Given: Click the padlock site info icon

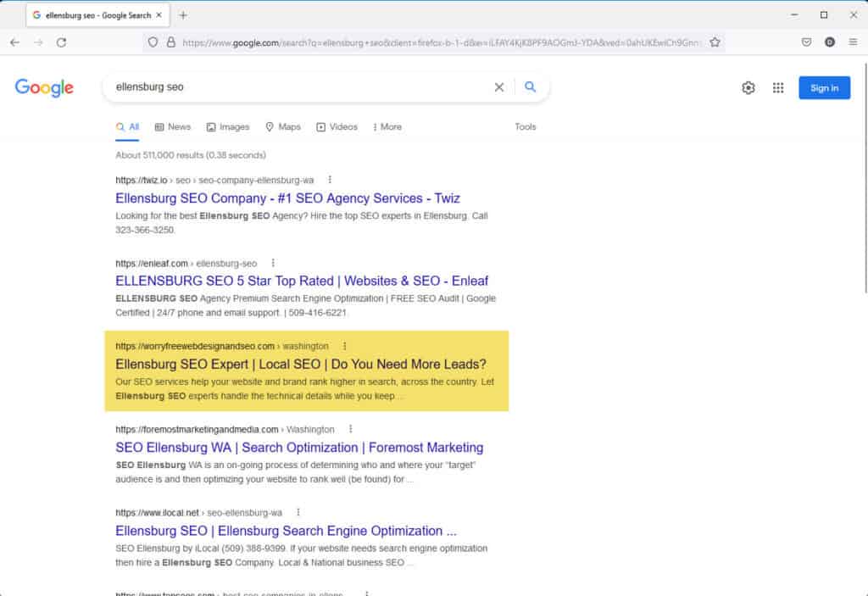Looking at the screenshot, I should 171,42.
